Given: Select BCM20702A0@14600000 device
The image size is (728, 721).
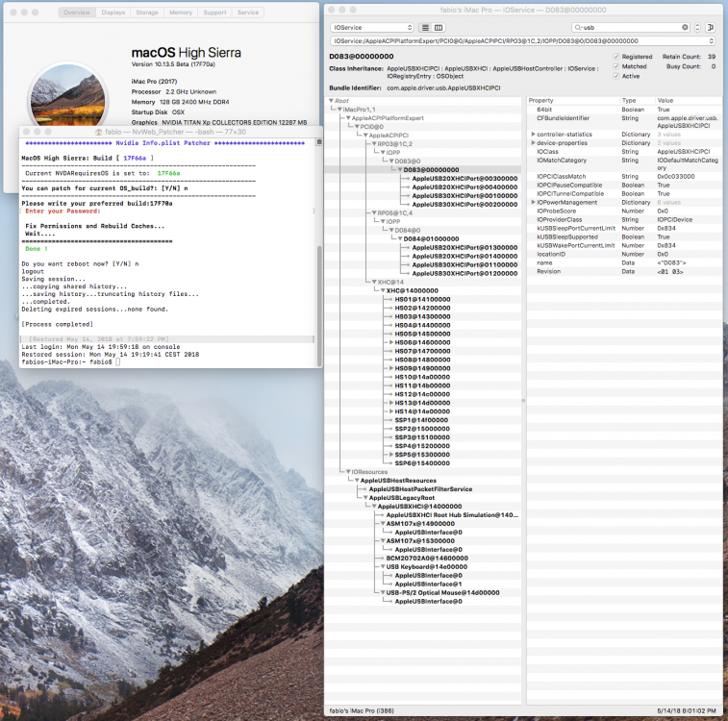Looking at the screenshot, I should [x=427, y=559].
